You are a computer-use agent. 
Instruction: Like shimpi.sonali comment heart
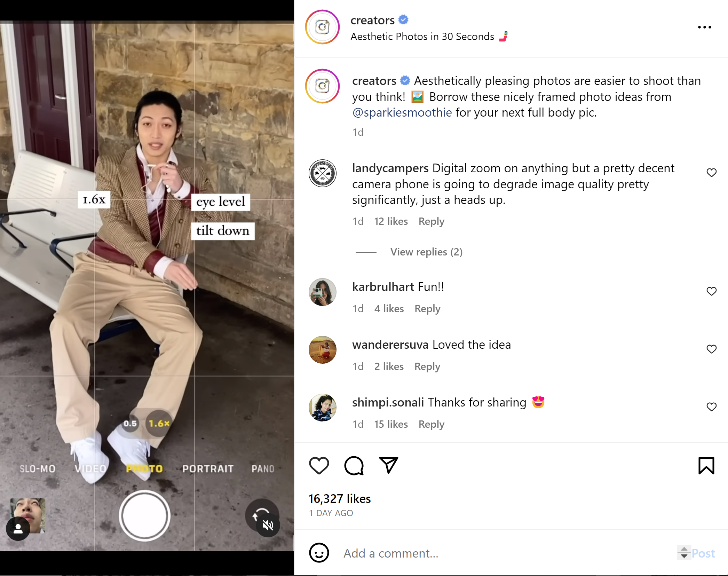click(x=711, y=407)
